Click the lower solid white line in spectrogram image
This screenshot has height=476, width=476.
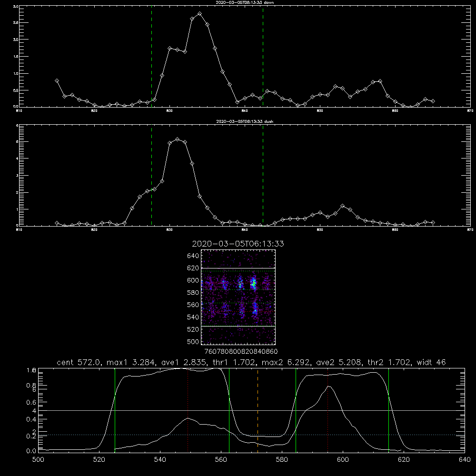click(x=238, y=327)
